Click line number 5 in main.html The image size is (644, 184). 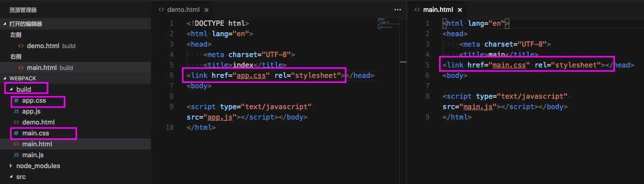427,65
